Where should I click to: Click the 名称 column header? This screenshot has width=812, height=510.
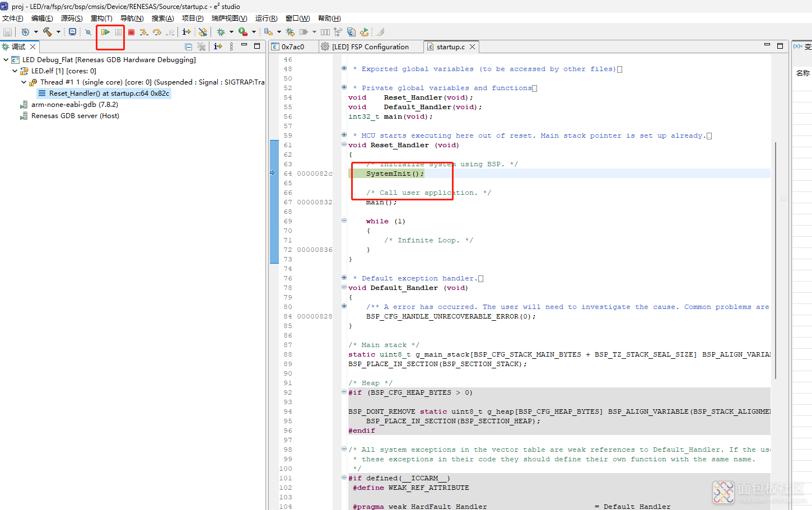(803, 73)
